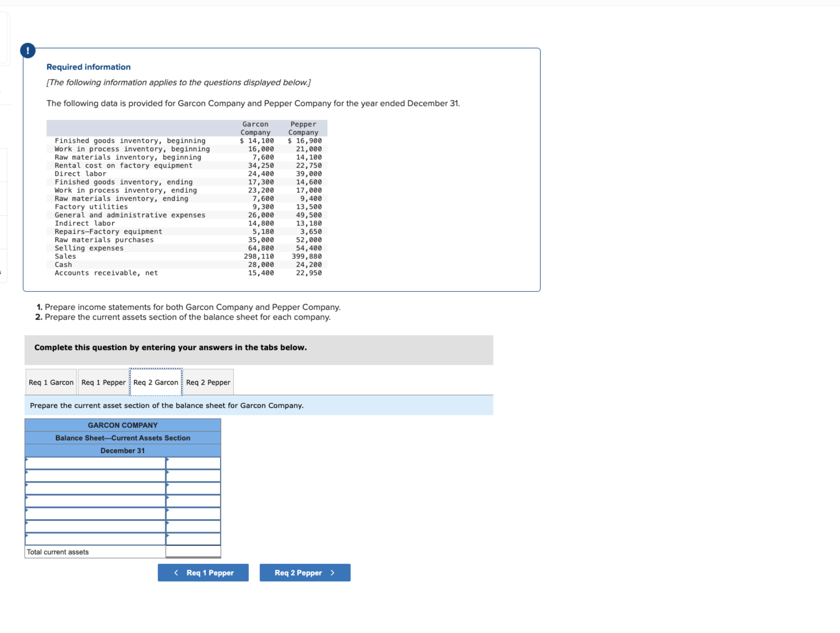Open second row account name dropdown
Viewport: 840px width, 633px height.
95,476
